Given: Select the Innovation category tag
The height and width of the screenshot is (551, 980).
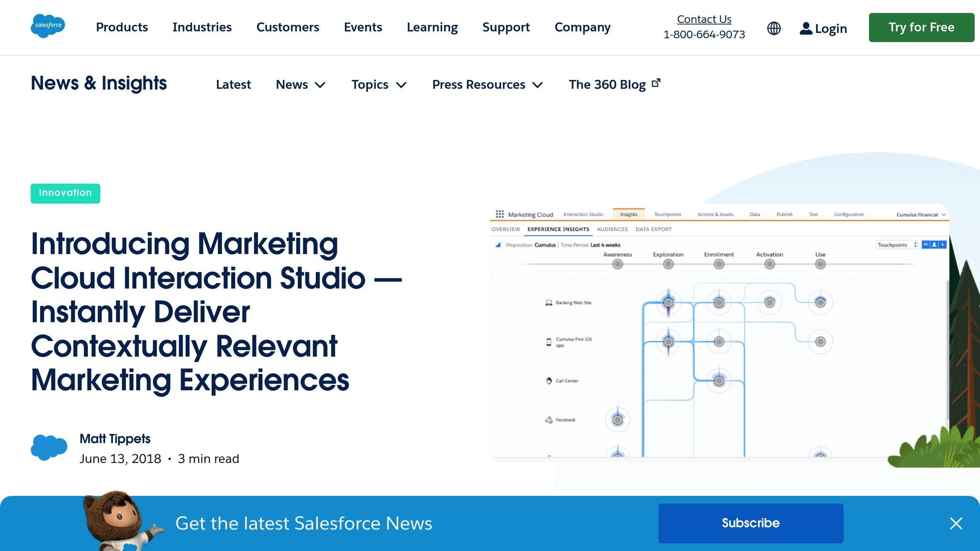Looking at the screenshot, I should point(65,193).
